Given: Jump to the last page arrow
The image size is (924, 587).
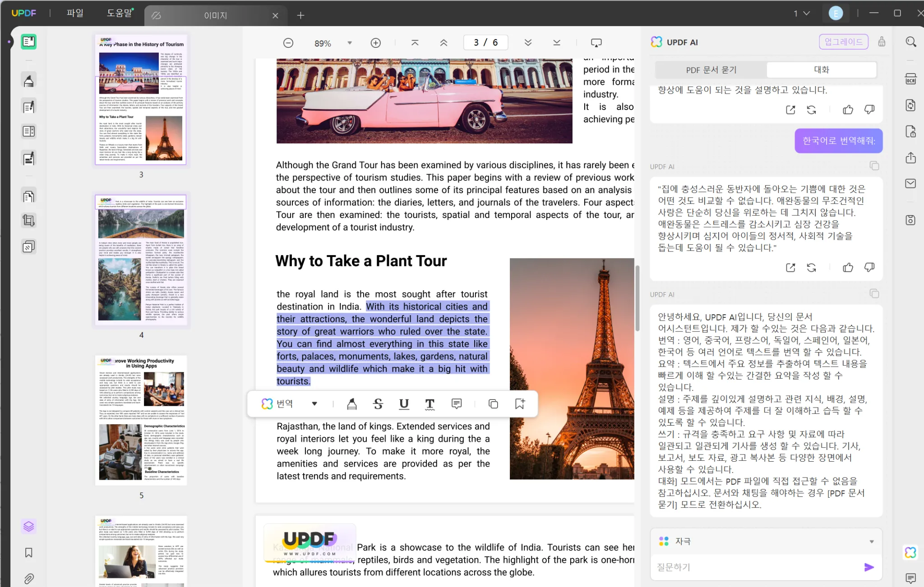Looking at the screenshot, I should pyautogui.click(x=557, y=43).
